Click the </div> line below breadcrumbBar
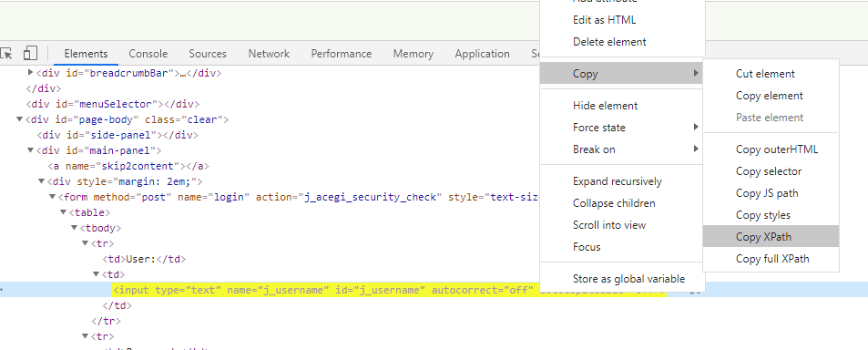This screenshot has height=350, width=868. pyautogui.click(x=43, y=88)
